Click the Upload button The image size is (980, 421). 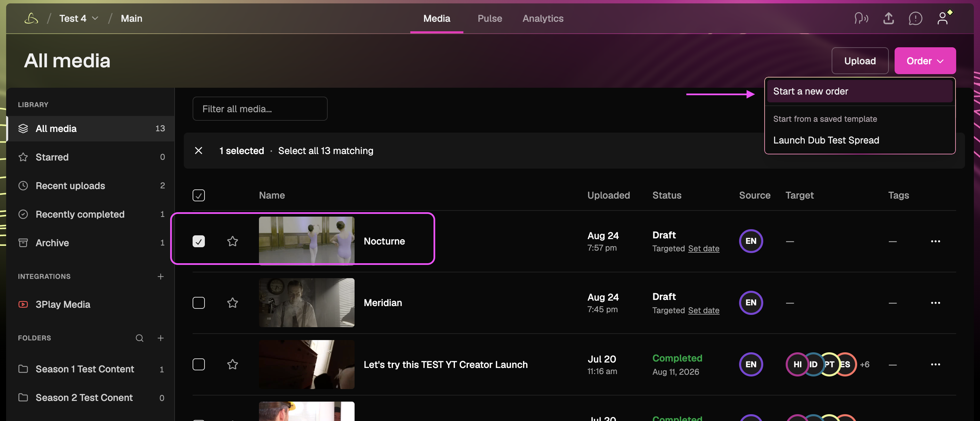860,61
